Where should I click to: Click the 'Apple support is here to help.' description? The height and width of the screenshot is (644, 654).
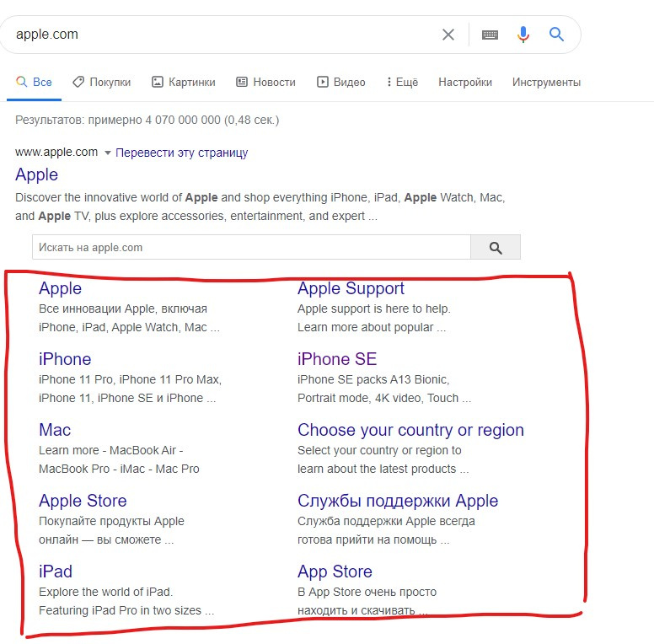(373, 309)
